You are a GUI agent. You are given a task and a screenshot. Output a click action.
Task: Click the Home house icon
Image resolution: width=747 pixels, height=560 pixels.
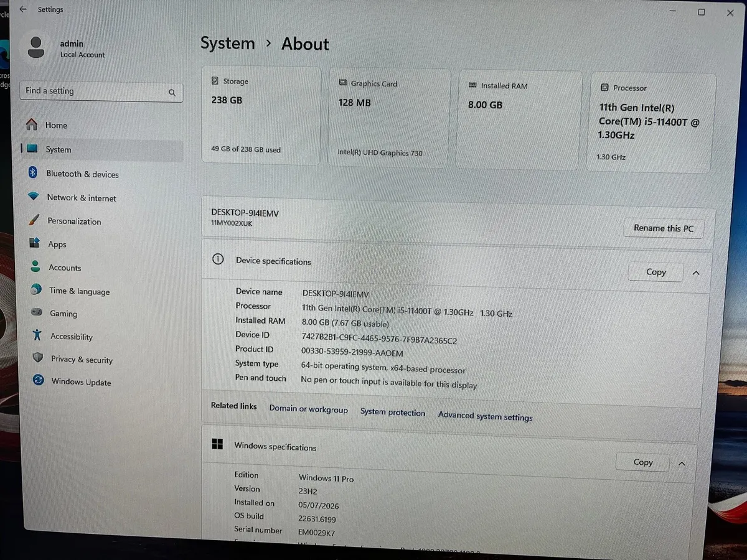[32, 124]
